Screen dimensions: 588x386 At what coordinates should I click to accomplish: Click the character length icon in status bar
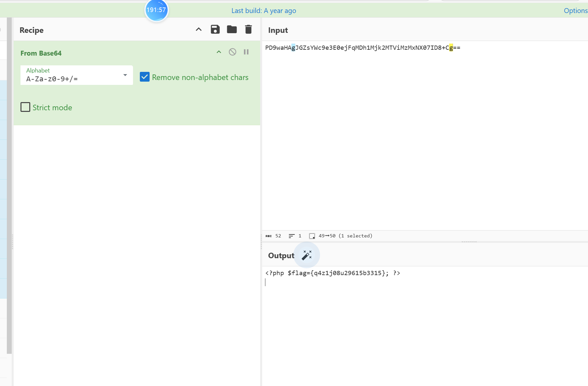[269, 236]
